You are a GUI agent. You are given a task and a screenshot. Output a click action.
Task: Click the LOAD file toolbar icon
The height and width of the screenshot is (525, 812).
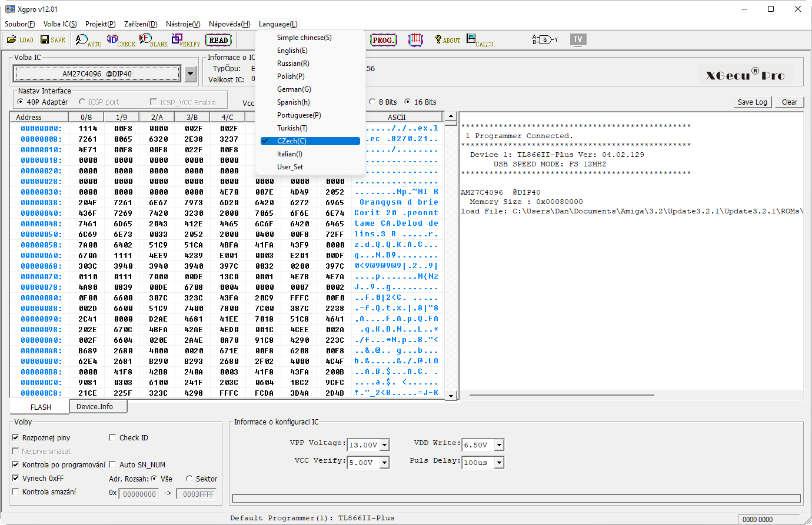[20, 40]
